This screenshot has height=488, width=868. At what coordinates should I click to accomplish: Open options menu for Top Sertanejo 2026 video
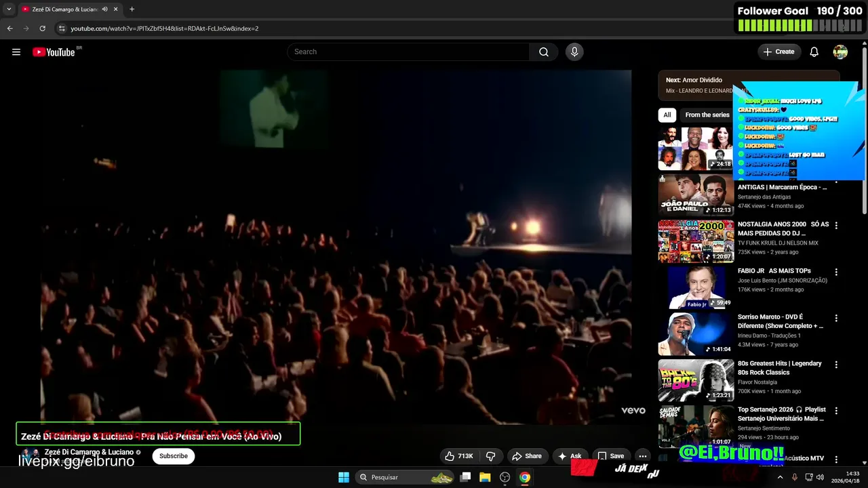[836, 411]
